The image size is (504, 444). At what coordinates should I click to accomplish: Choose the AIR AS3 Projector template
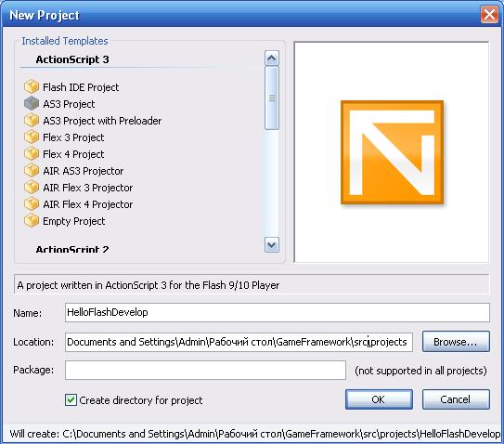coord(83,171)
